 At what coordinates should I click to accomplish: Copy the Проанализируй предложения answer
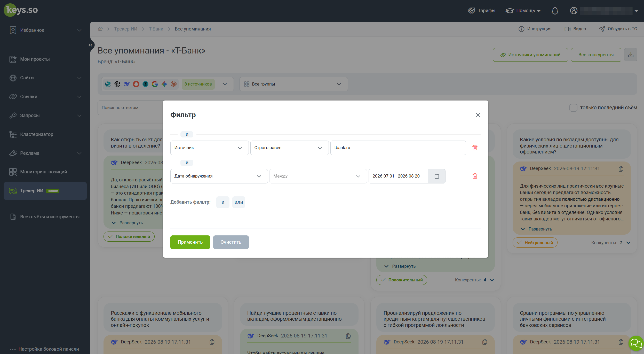[x=484, y=342]
